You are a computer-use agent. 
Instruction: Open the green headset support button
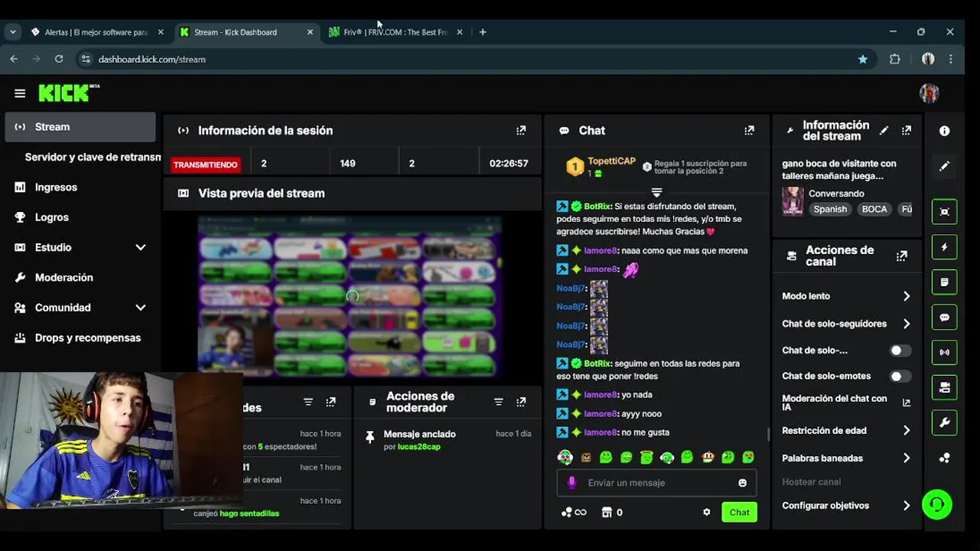(x=937, y=504)
